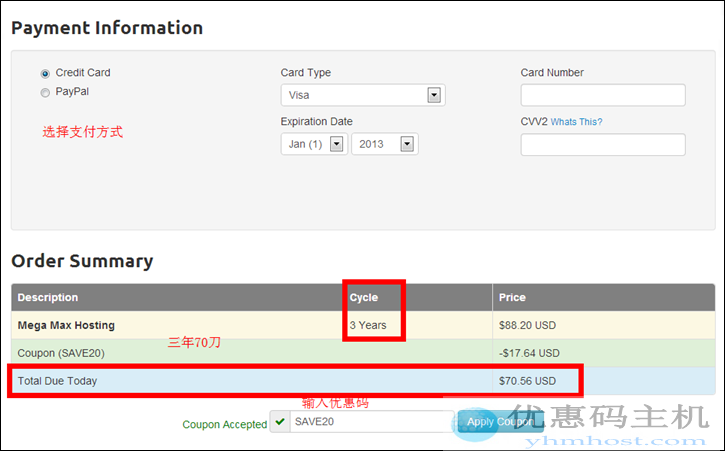Click the Description column header
The image size is (725, 451).
48,297
